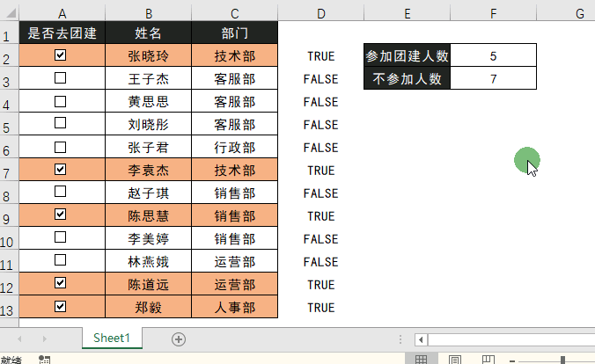The image size is (595, 364).
Task: Select column G header
Action: coord(566,14)
